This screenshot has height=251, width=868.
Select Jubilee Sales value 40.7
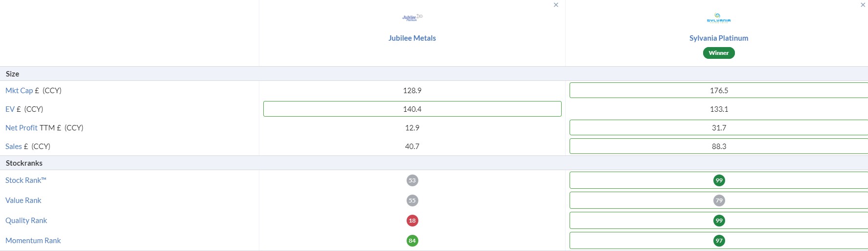[412, 147]
